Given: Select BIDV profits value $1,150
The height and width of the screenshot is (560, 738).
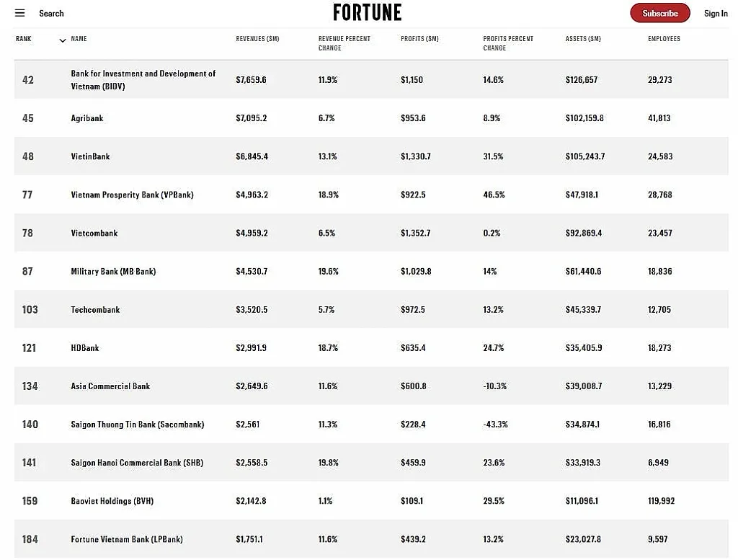Looking at the screenshot, I should click(412, 80).
